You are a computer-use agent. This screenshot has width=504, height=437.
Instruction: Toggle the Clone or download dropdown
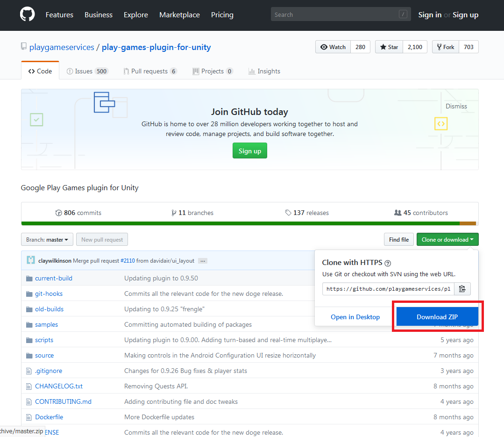[447, 240]
